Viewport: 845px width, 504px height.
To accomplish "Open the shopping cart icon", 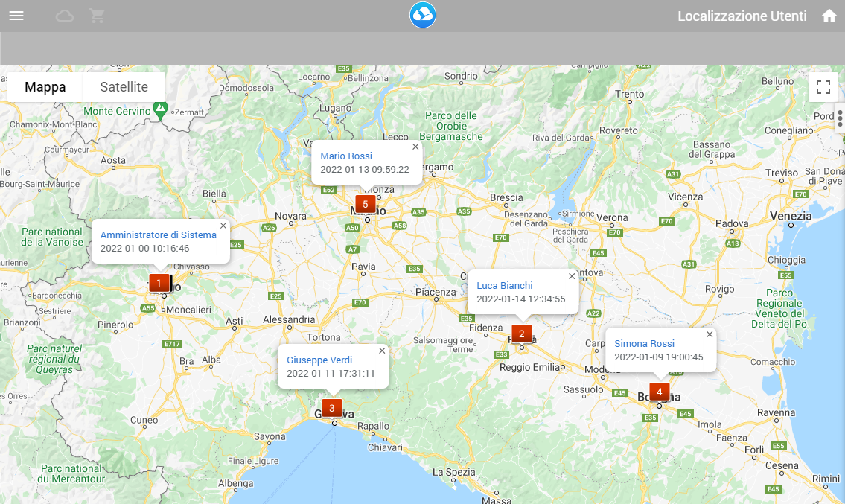I will (97, 16).
